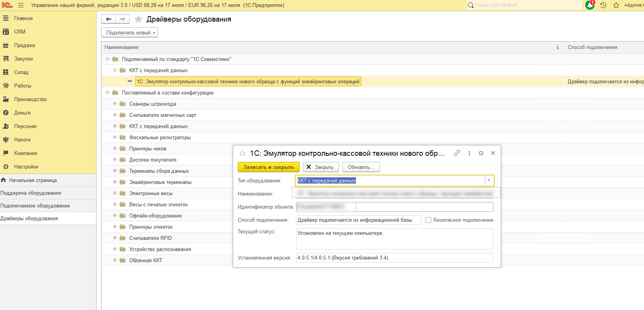Click the Установленная версия field
This screenshot has width=644, height=310.
click(x=395, y=258)
